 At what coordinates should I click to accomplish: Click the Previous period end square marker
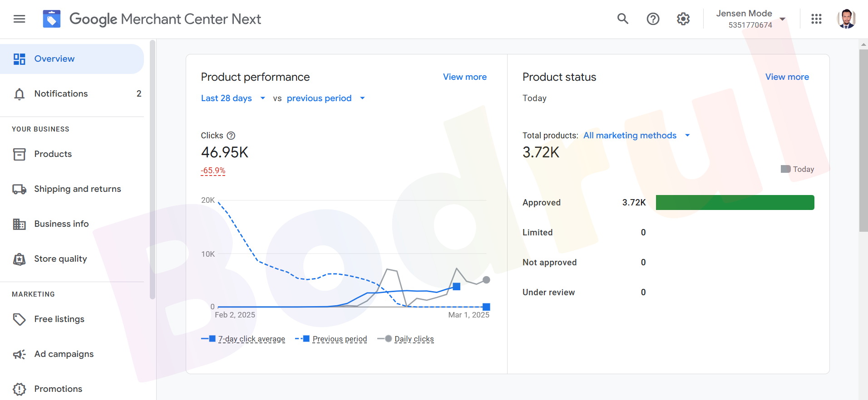pyautogui.click(x=486, y=307)
